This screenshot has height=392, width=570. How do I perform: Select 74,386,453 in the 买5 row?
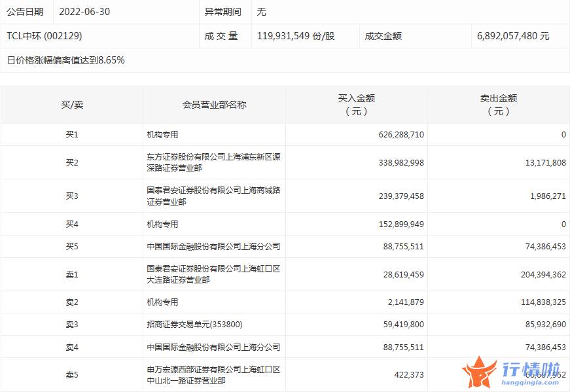point(546,246)
